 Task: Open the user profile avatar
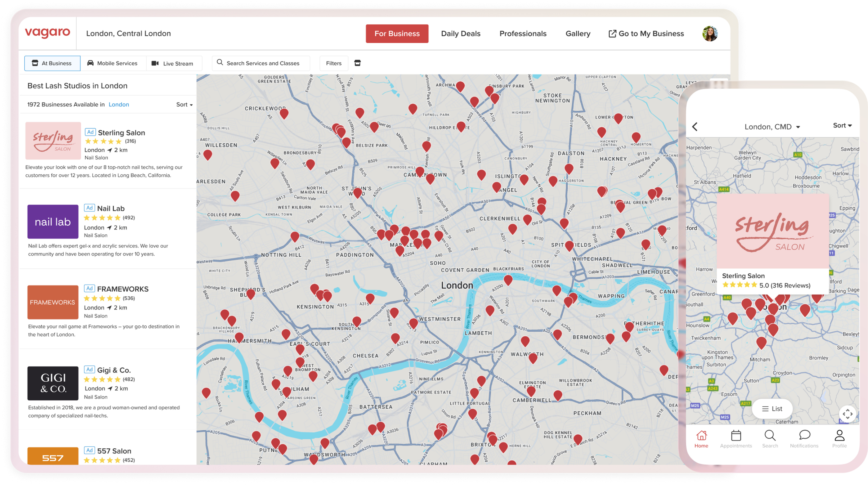[710, 34]
